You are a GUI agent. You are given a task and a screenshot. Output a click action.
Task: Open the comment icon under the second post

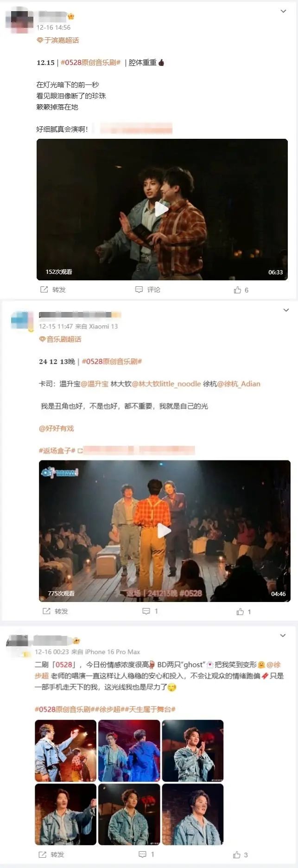(x=146, y=611)
